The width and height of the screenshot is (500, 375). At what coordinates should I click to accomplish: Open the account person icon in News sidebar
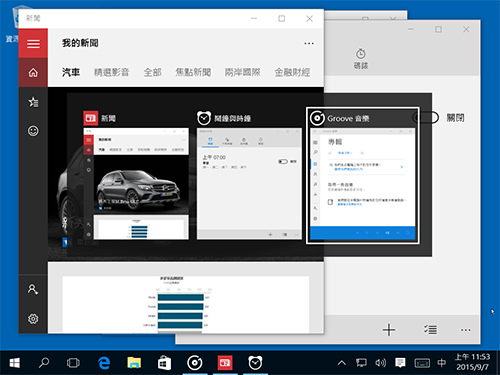[x=33, y=289]
